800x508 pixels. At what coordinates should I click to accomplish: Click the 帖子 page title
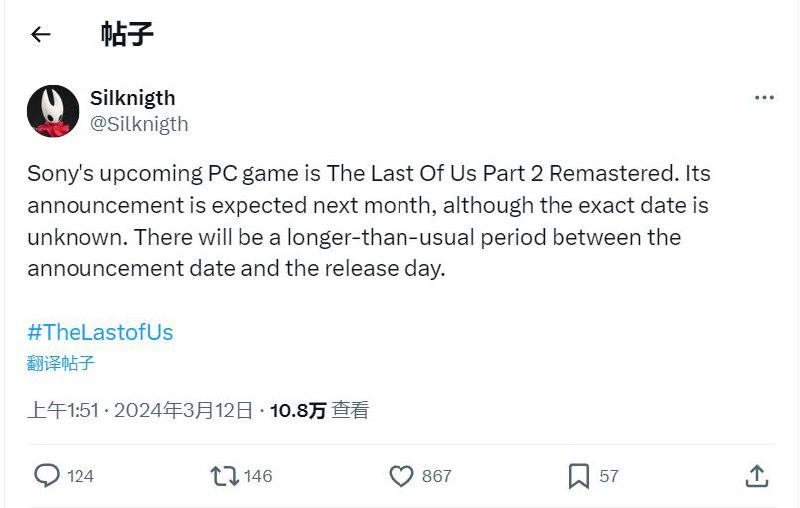click(127, 35)
